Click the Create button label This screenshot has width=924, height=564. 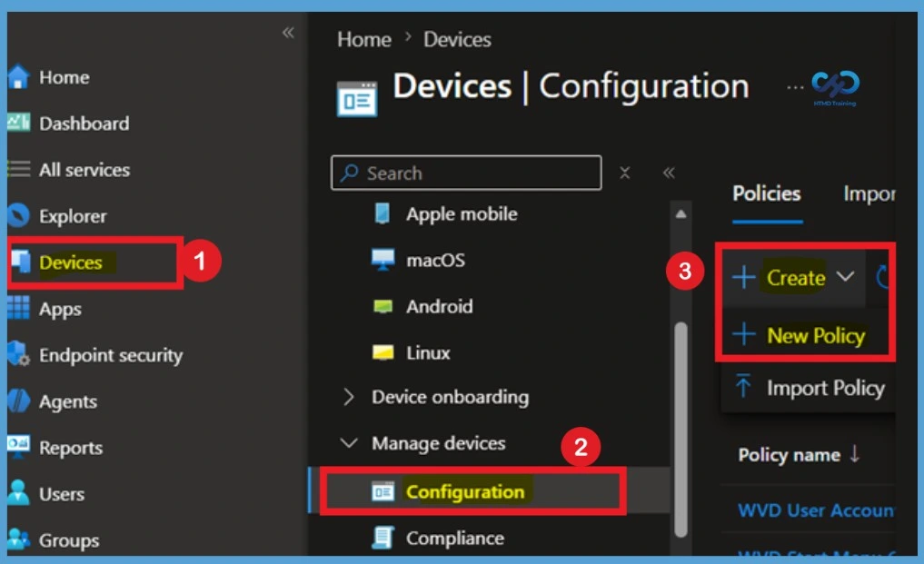[796, 277]
